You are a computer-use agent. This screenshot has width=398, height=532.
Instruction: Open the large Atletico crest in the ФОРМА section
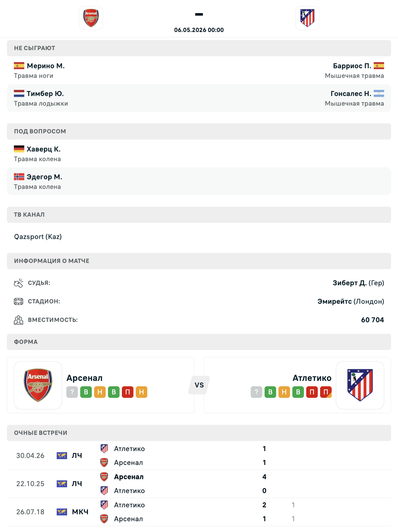pyautogui.click(x=360, y=385)
